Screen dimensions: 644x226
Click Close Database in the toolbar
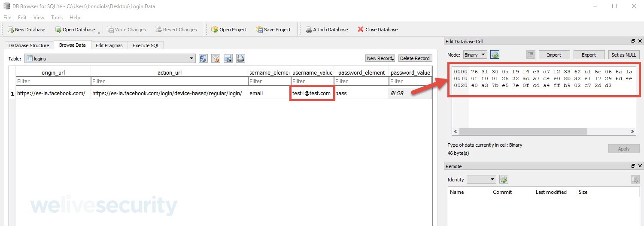(x=377, y=30)
